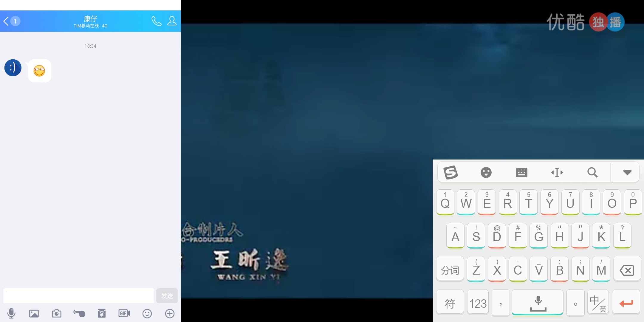644x322 pixels.
Task: Tap the K key
Action: [601, 235]
